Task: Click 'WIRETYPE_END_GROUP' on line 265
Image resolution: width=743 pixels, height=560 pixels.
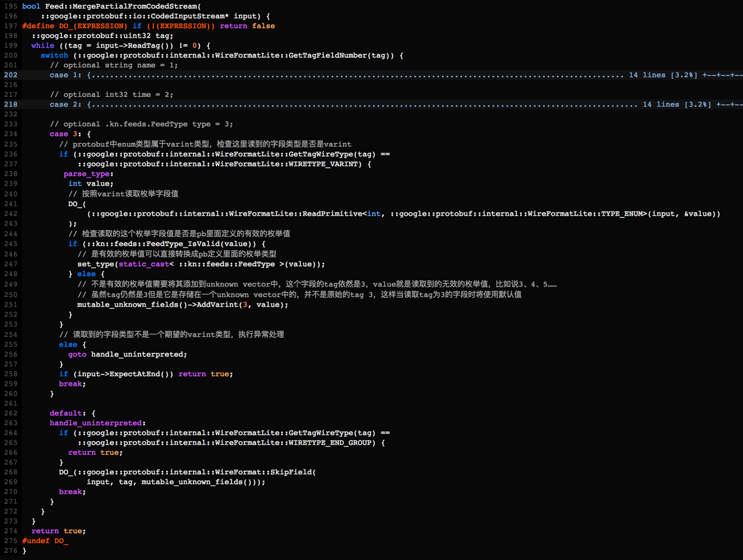Action: (x=330, y=443)
